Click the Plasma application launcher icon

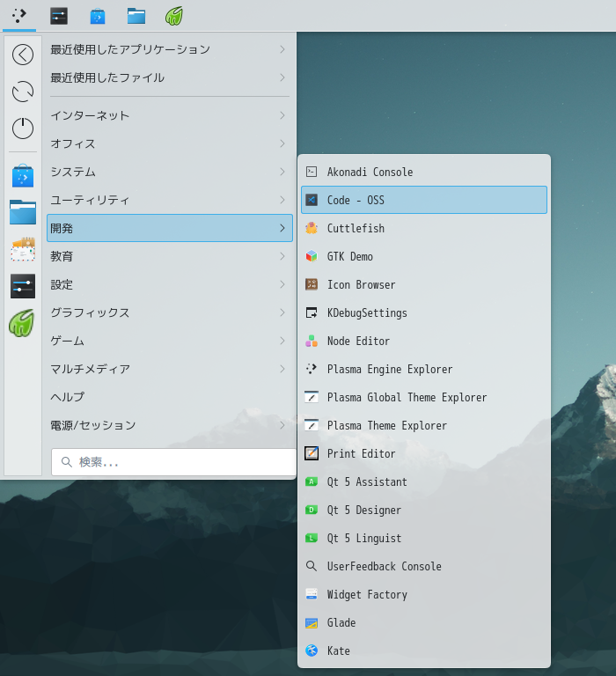[19, 16]
